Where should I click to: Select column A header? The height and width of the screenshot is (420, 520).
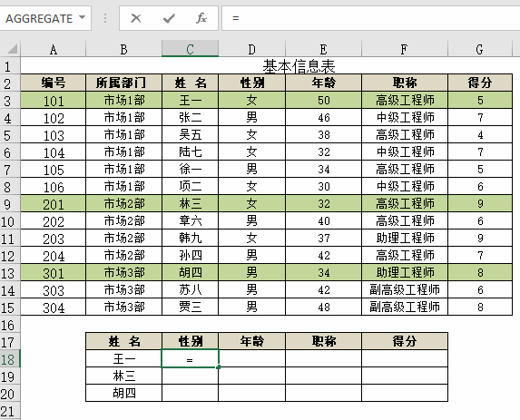(54, 49)
